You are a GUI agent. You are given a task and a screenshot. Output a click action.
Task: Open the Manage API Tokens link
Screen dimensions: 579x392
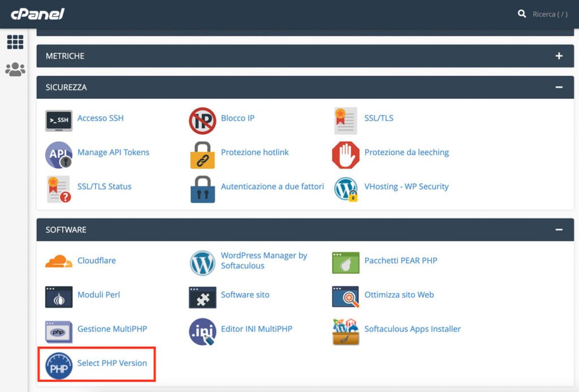[x=113, y=153]
